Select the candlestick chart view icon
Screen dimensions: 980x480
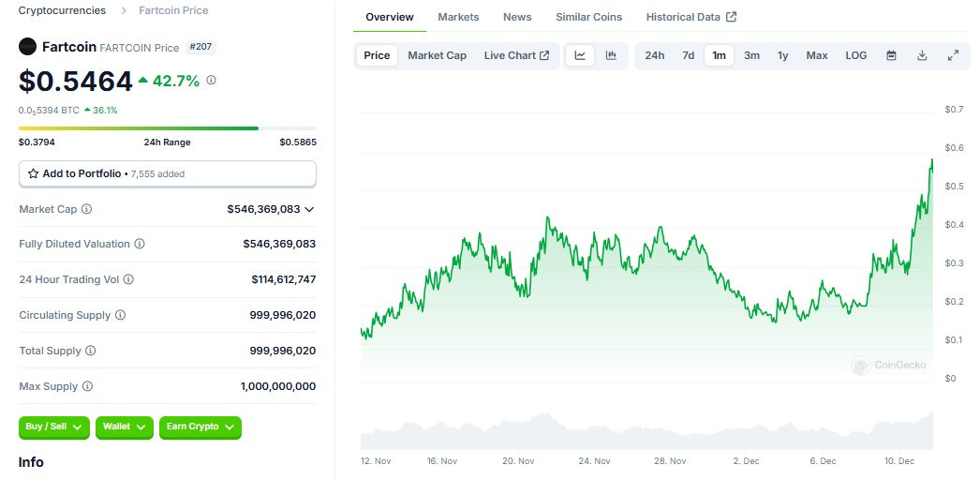[x=611, y=55]
